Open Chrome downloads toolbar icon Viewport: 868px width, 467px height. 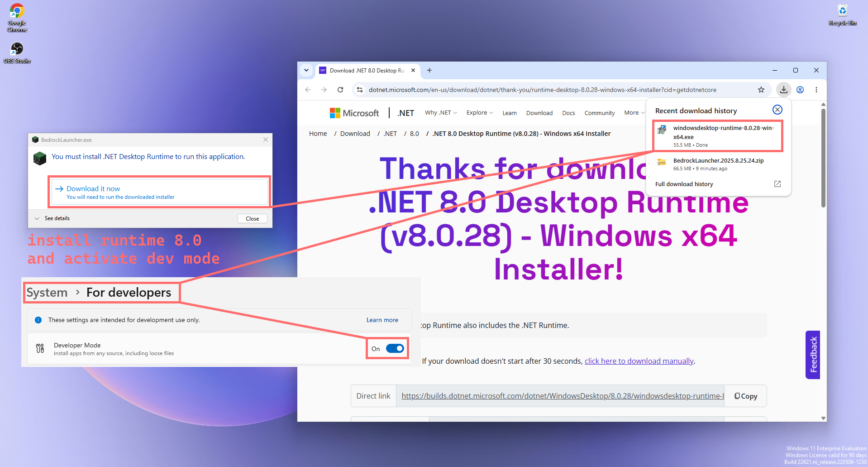point(784,90)
